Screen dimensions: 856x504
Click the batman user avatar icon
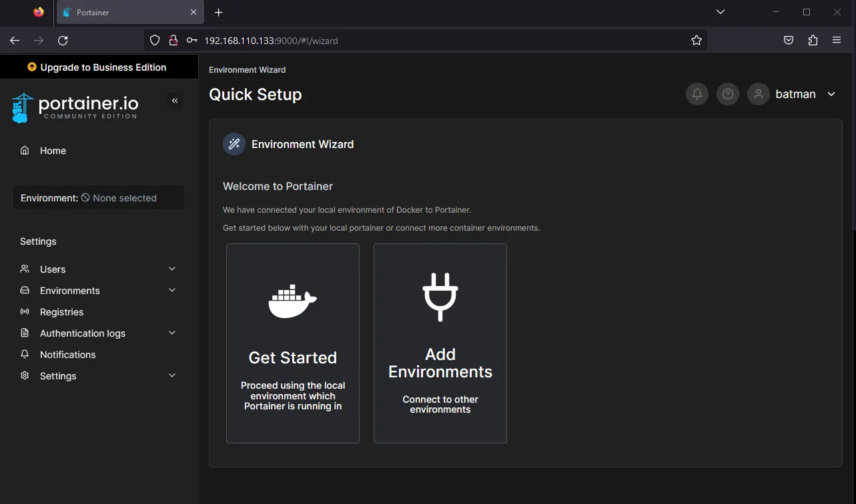[759, 94]
